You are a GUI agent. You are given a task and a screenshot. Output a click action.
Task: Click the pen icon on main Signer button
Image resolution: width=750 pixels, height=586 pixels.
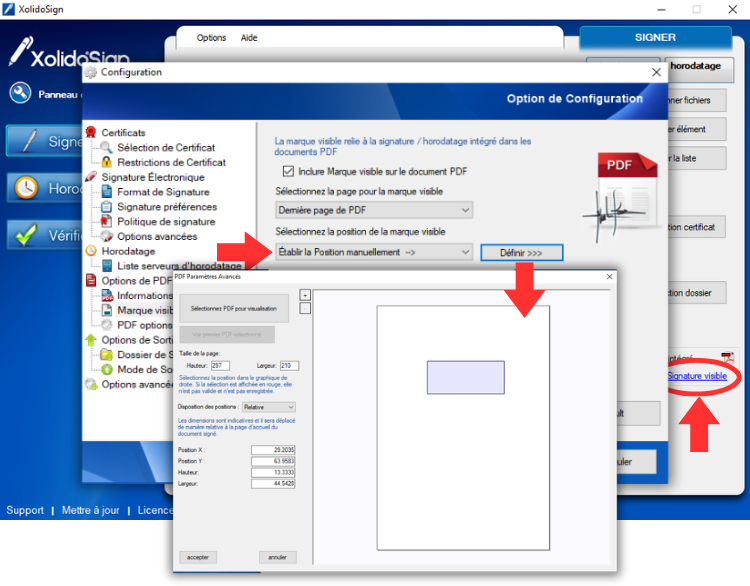[x=29, y=141]
